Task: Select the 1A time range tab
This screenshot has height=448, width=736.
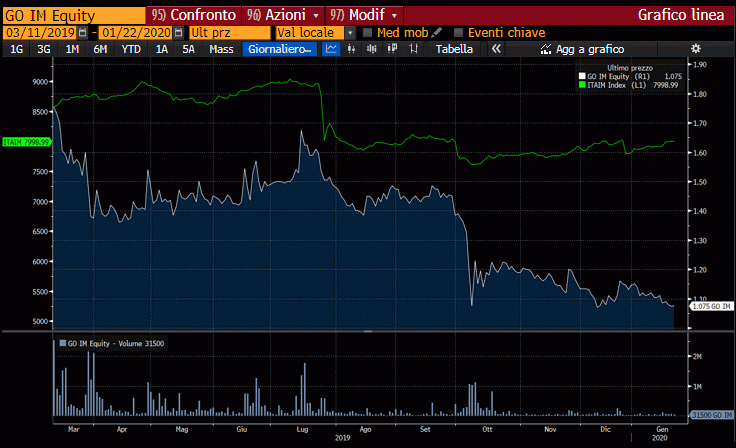Action: pos(161,49)
